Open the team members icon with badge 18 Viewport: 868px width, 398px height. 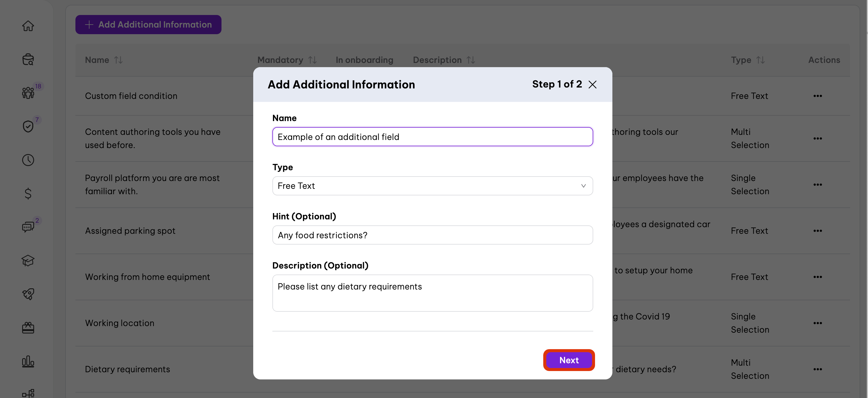click(x=28, y=93)
